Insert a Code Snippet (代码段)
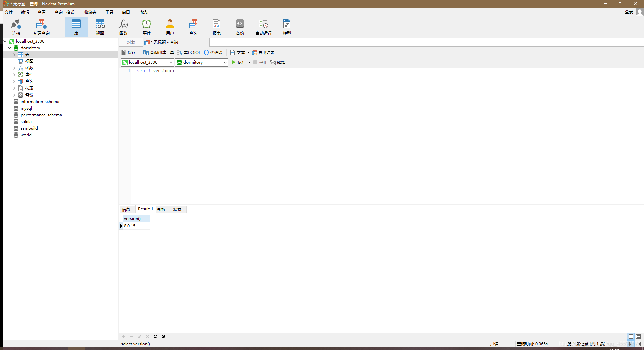The height and width of the screenshot is (350, 644). [x=213, y=52]
